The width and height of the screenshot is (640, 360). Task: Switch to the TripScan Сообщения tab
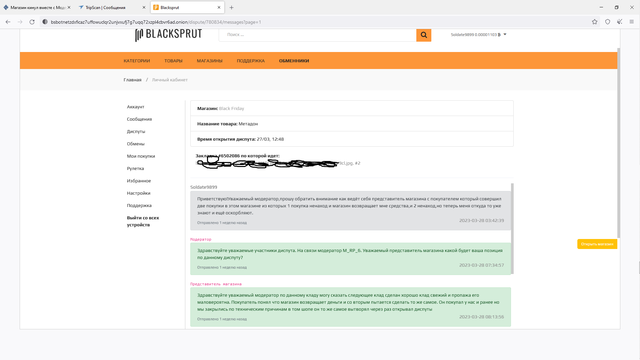point(111,7)
